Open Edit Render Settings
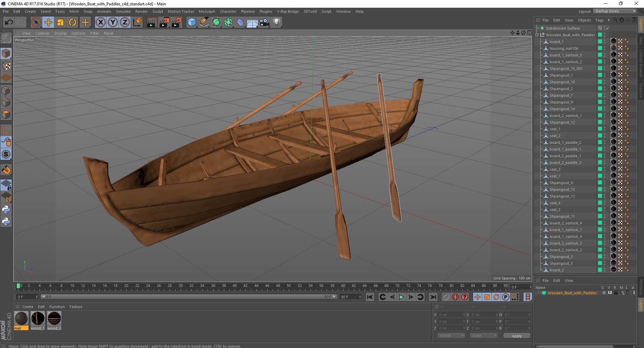 [x=177, y=23]
